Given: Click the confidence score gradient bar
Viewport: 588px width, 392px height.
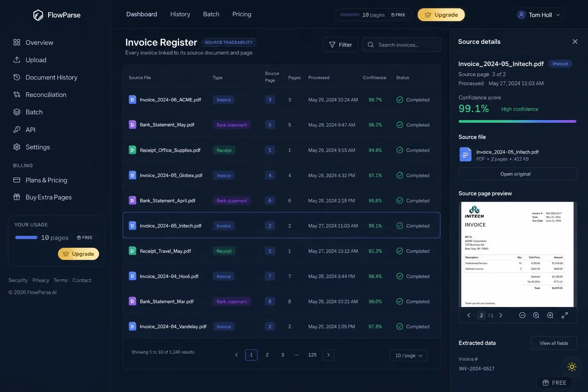Looking at the screenshot, I should 517,121.
